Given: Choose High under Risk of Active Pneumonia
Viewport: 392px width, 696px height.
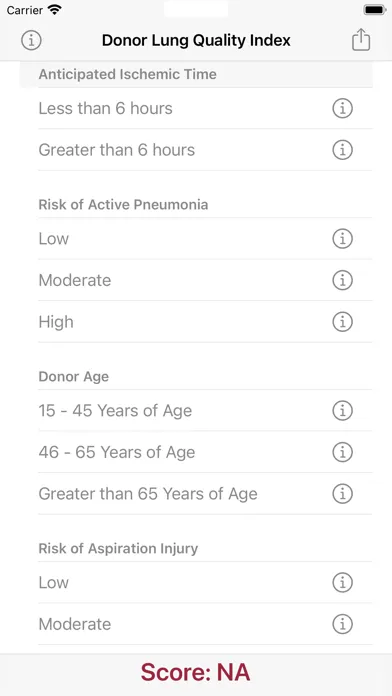Looking at the screenshot, I should (205, 322).
